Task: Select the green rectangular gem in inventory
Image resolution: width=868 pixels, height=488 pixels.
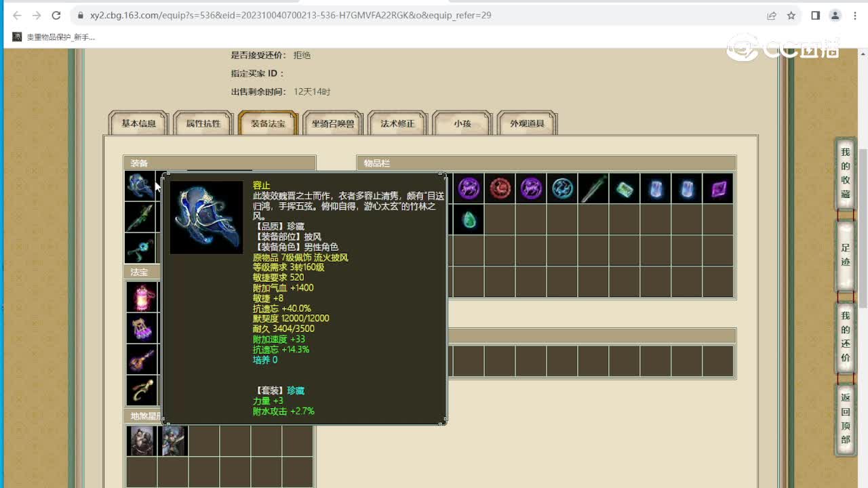Action: click(625, 188)
